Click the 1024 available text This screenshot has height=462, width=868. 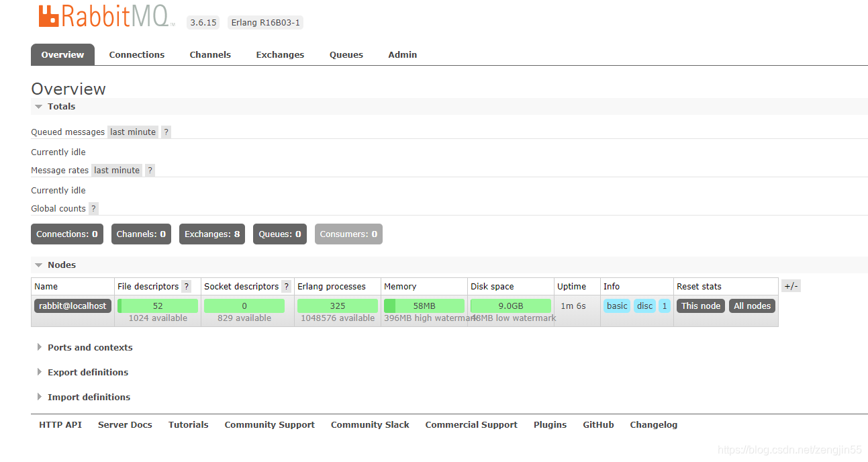[x=158, y=318]
